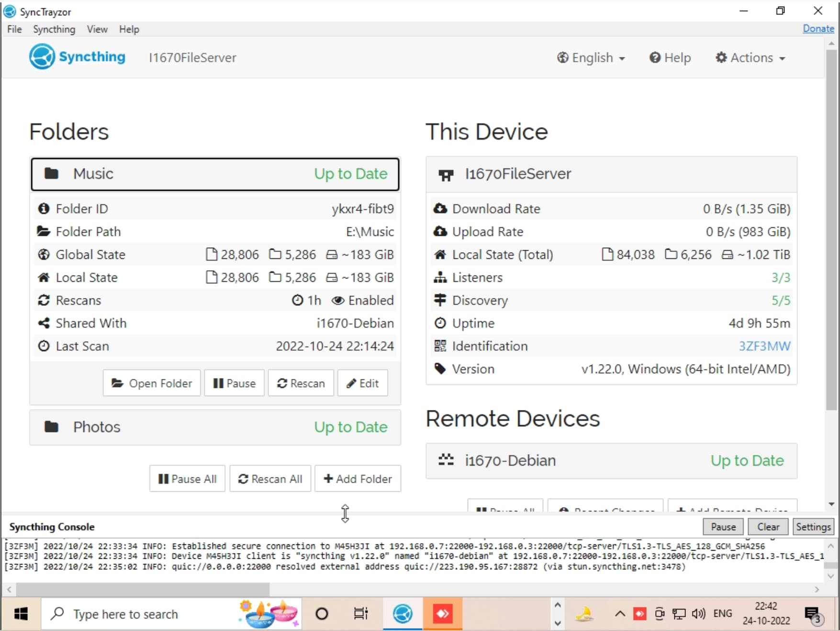Pause the Syncthing Console output

click(x=723, y=527)
